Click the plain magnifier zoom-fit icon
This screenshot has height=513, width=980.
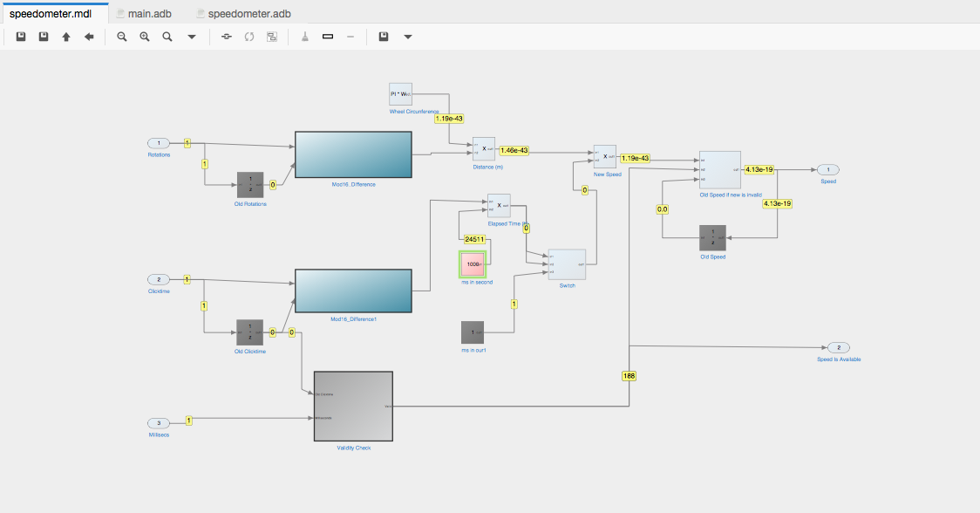(x=167, y=37)
